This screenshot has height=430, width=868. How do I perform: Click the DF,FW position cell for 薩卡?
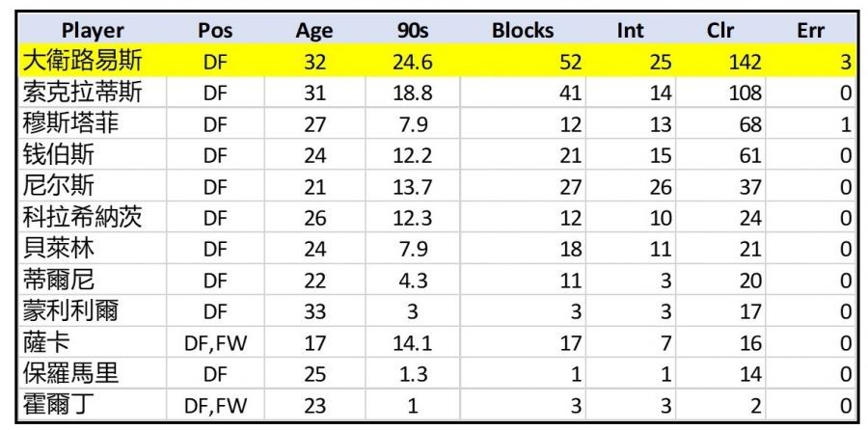[215, 343]
